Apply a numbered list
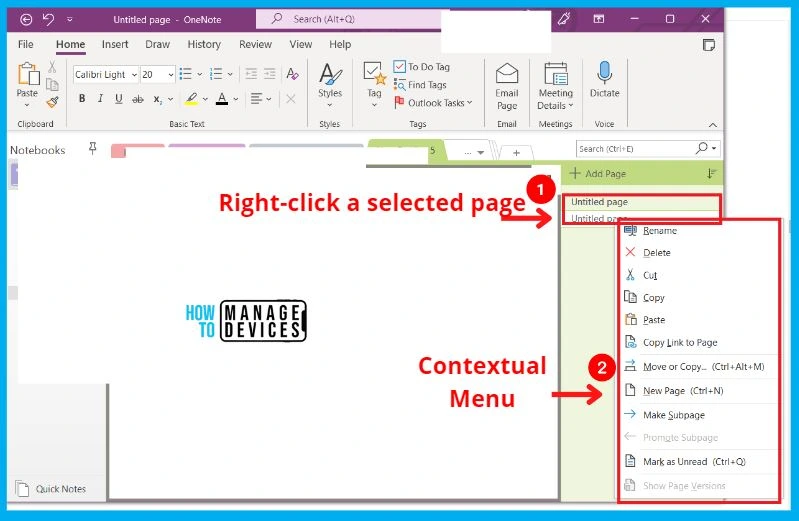Screen dimensions: 799x521 (216, 74)
